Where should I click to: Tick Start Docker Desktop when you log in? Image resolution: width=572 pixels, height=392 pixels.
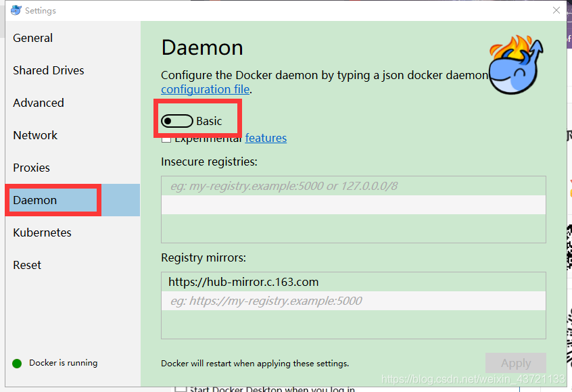(x=181, y=389)
